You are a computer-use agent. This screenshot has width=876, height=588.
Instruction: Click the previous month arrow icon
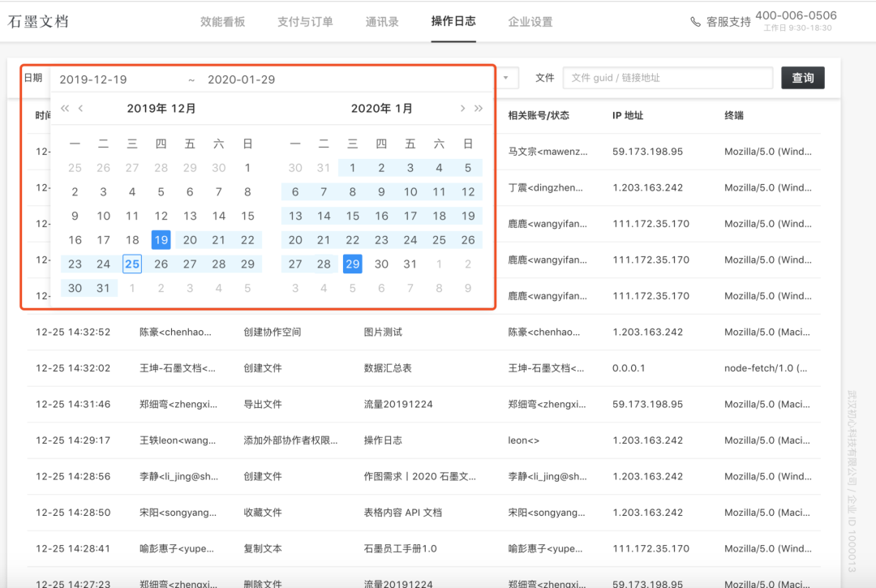click(81, 109)
